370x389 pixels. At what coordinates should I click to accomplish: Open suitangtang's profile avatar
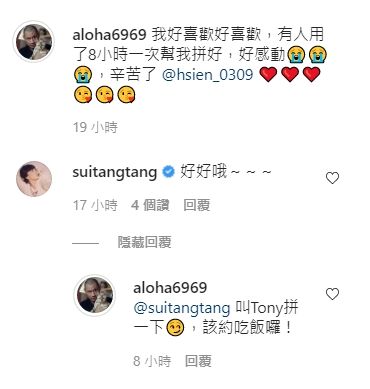[x=34, y=179]
